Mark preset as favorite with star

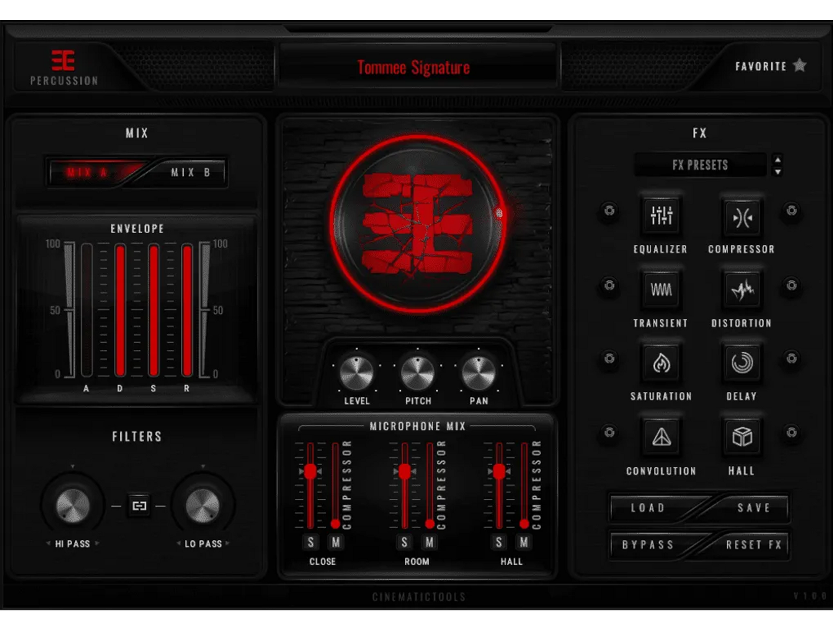(800, 66)
